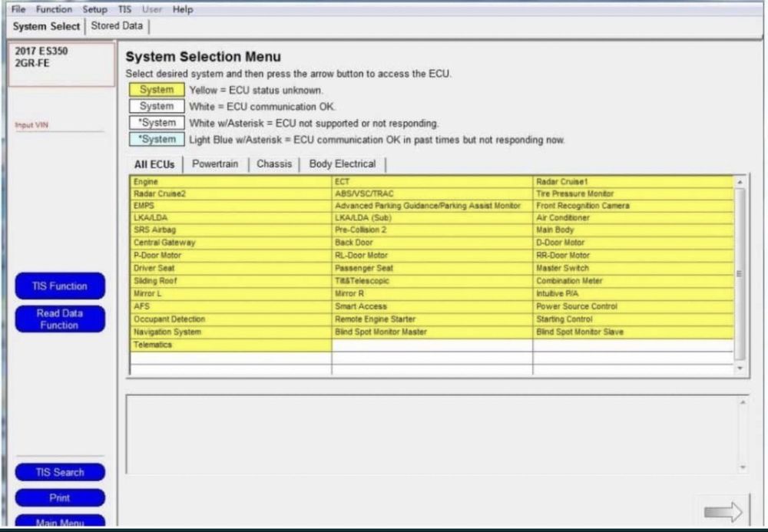Open the File menu
This screenshot has height=532, width=768.
(x=18, y=9)
